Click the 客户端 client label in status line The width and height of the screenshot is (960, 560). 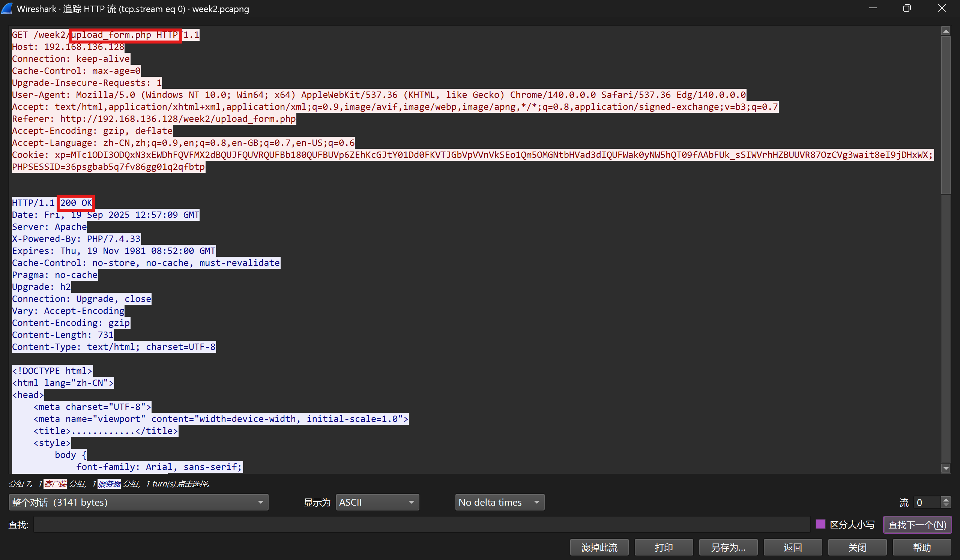(x=55, y=484)
